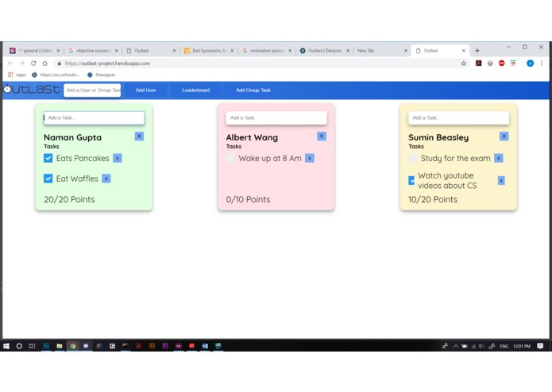Click the Add Group Task button

coord(253,90)
